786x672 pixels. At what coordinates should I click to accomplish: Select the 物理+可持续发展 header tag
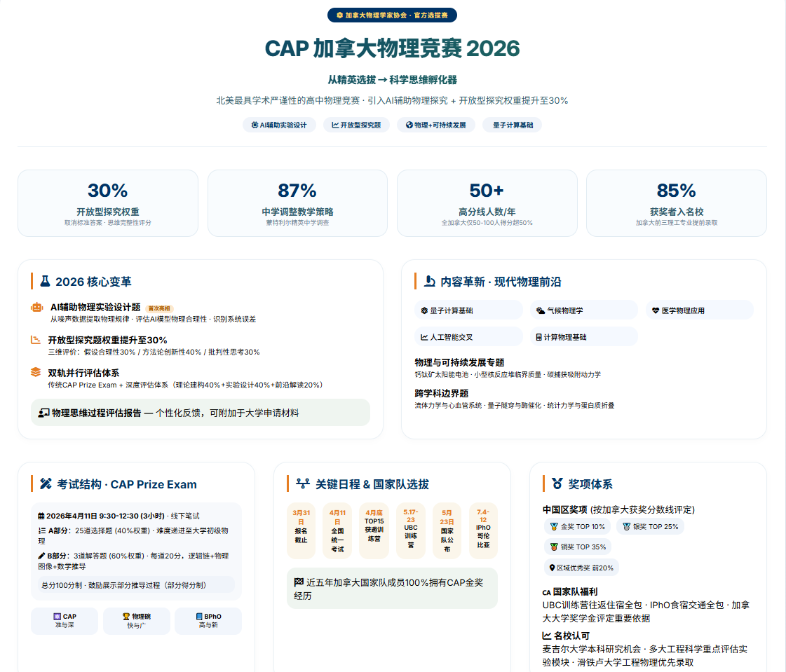(x=435, y=125)
